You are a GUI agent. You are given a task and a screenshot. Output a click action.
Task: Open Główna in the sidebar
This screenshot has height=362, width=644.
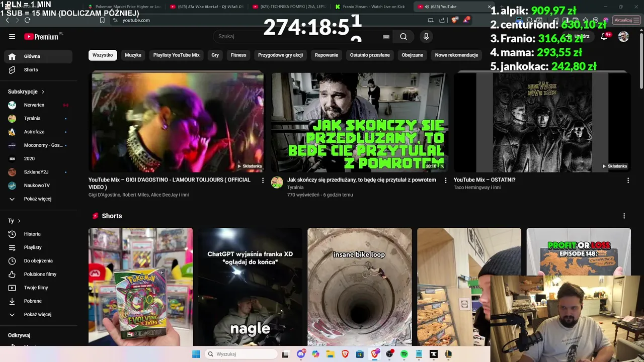38,56
